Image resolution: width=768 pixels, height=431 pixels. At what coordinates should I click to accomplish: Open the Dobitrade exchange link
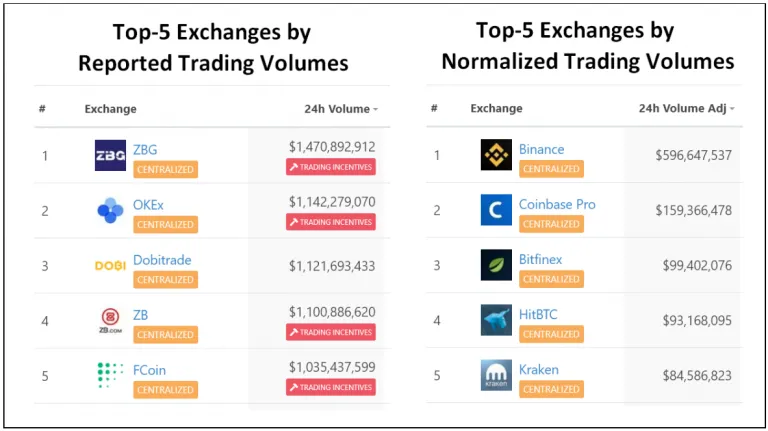pyautogui.click(x=161, y=259)
